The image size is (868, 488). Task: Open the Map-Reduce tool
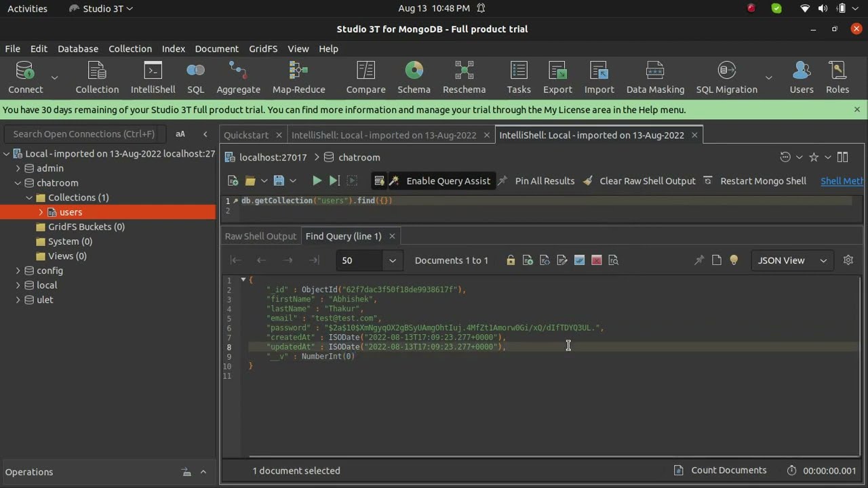click(x=298, y=77)
